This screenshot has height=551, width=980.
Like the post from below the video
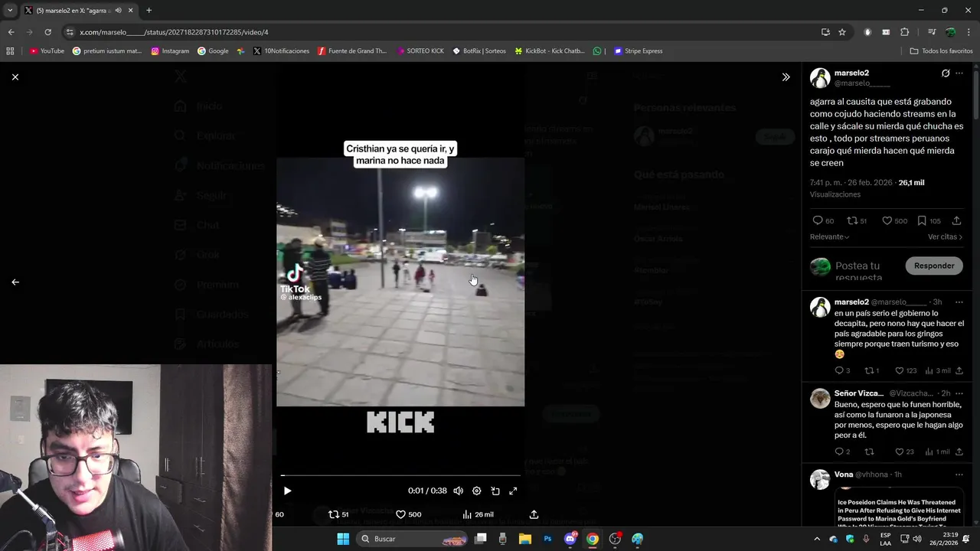408,514
